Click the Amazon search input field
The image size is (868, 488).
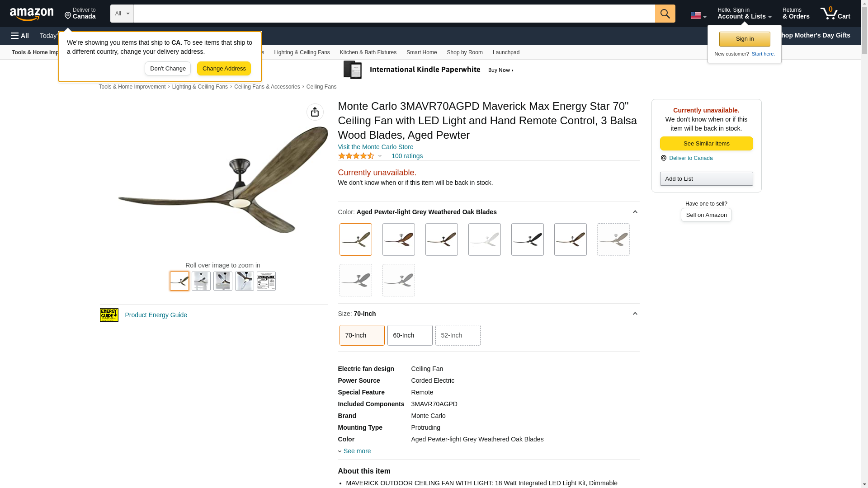coord(394,14)
